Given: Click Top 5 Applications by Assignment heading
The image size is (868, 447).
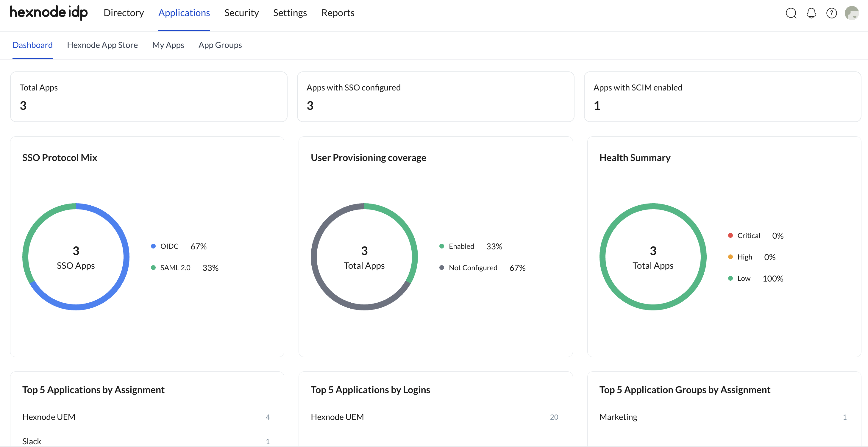Looking at the screenshot, I should (x=93, y=390).
